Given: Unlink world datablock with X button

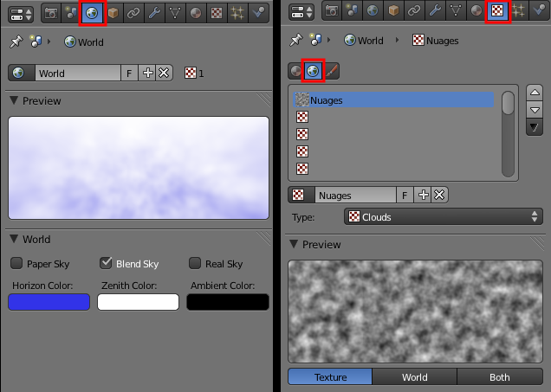Looking at the screenshot, I should (x=164, y=73).
